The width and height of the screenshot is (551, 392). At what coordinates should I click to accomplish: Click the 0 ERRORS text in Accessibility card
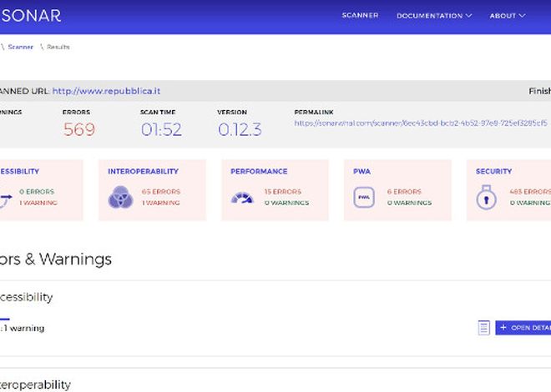(x=37, y=192)
